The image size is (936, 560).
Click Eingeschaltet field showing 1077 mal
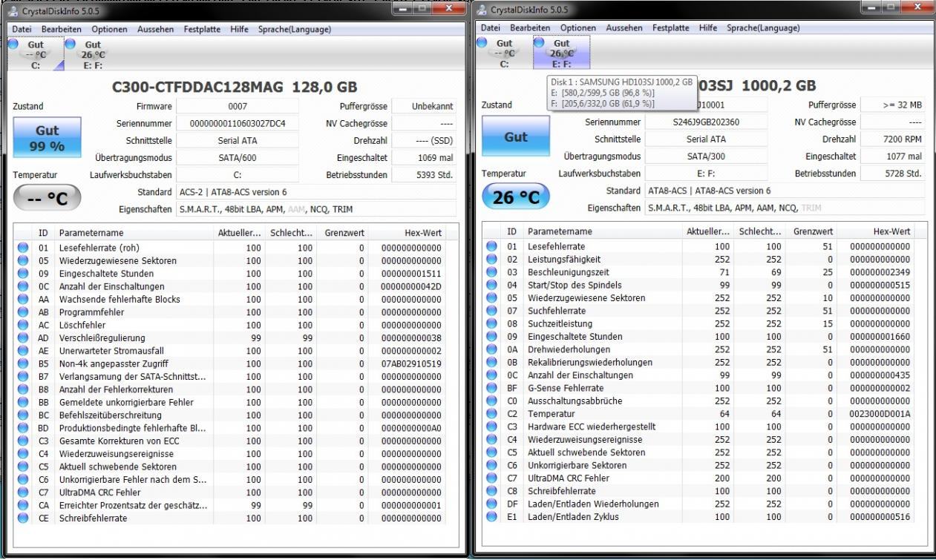[893, 157]
